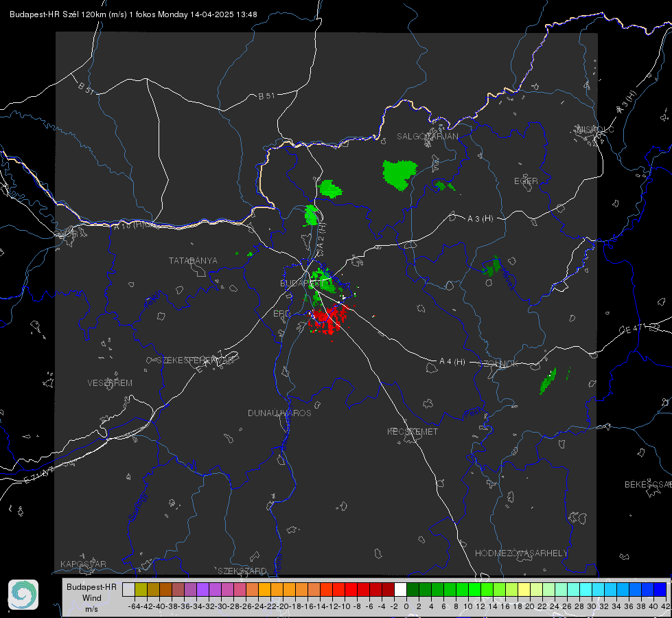Image resolution: width=672 pixels, height=618 pixels.
Task: Pick the dark red swatch between -4 and -2
Action: click(388, 589)
